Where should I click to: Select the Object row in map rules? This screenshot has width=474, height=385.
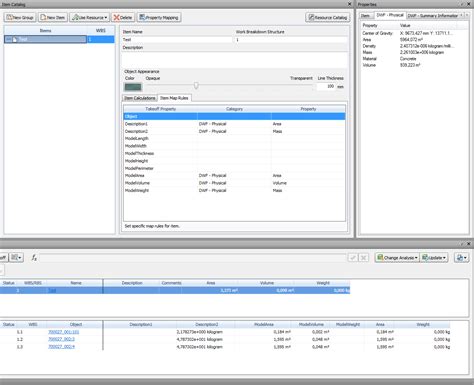click(234, 116)
